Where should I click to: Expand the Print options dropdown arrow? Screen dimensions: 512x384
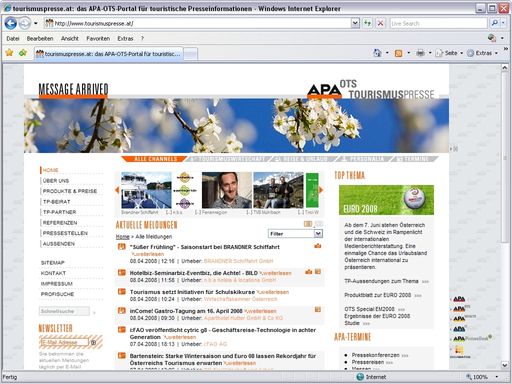430,53
